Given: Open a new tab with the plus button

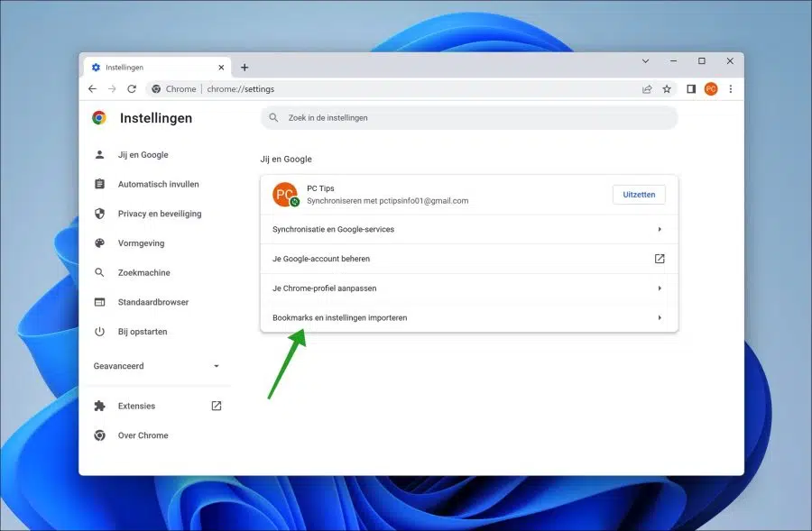Looking at the screenshot, I should (245, 68).
